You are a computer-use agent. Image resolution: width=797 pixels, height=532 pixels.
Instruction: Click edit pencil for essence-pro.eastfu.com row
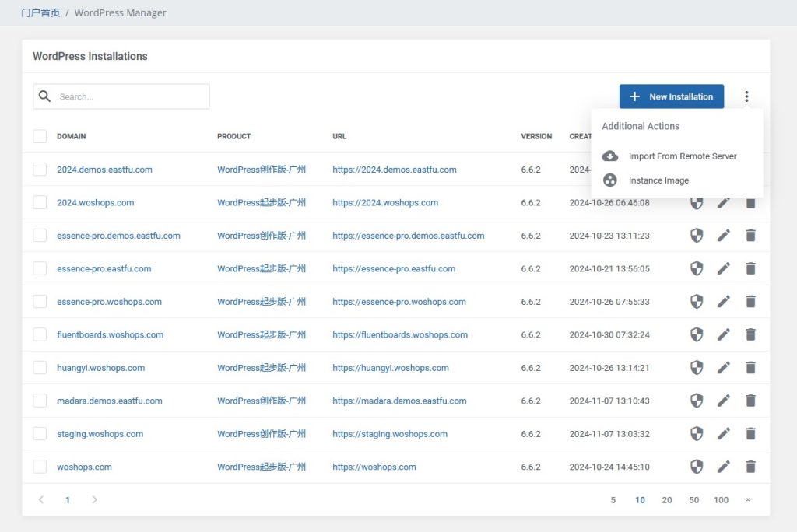[x=724, y=268]
